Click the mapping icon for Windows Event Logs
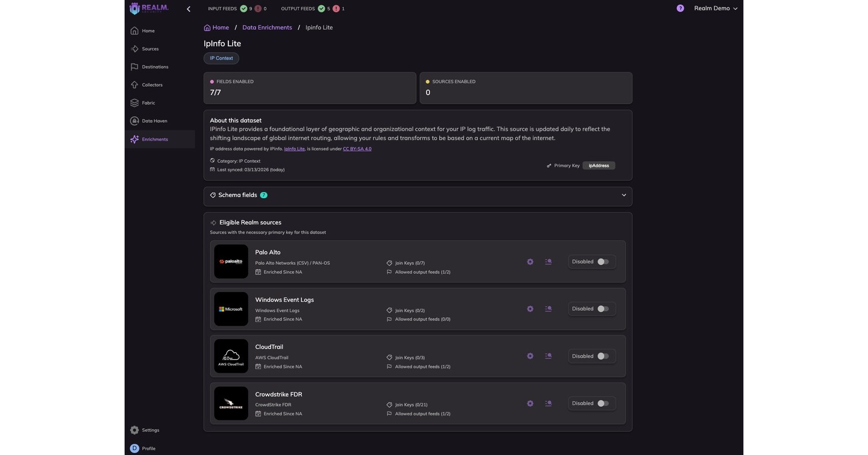Screen dimensions: 868x455 [x=548, y=309]
